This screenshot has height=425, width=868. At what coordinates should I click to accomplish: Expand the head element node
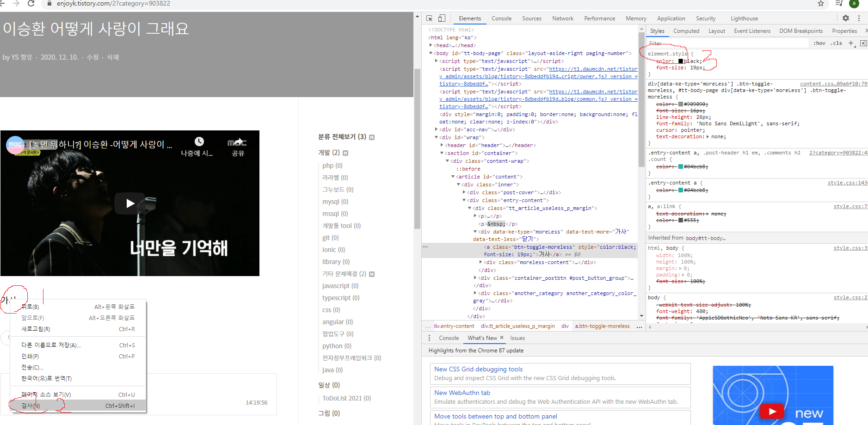(x=431, y=45)
